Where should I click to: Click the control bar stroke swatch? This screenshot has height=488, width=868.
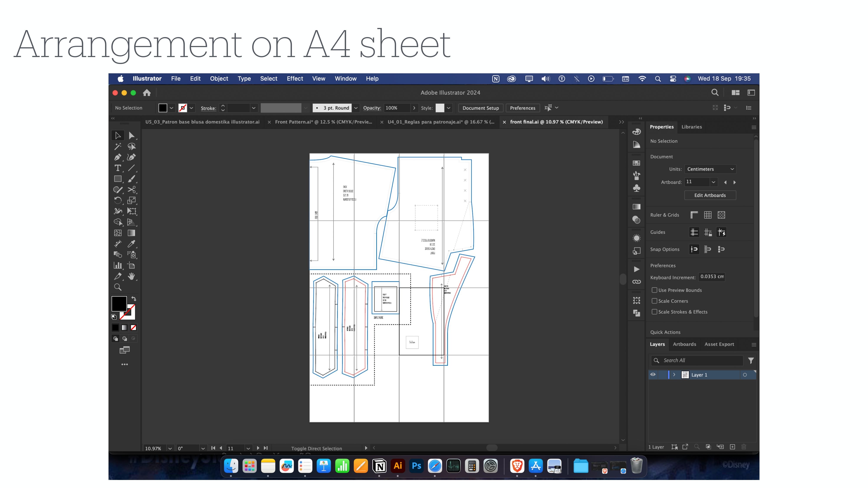(x=183, y=108)
